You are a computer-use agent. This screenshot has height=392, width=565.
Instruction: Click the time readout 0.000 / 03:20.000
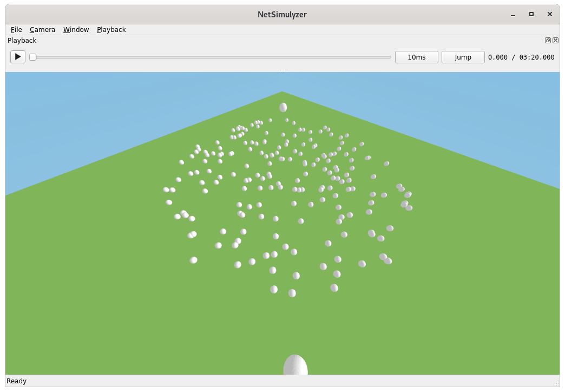coord(521,57)
